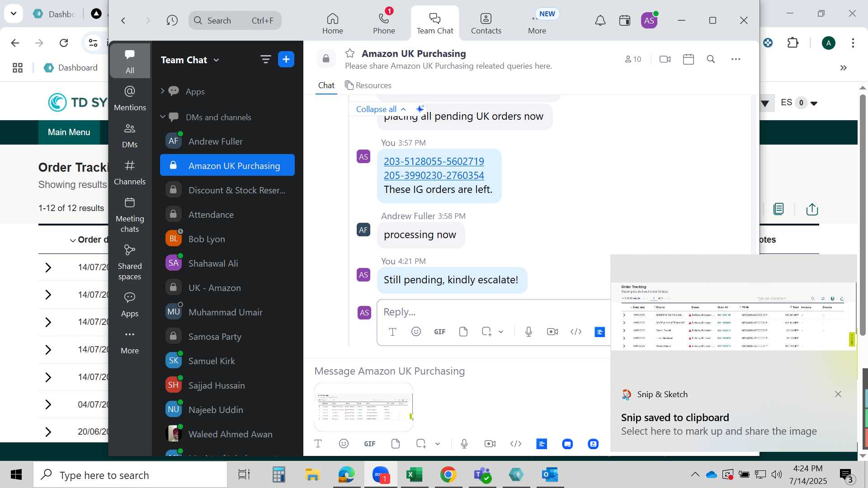Open the AS profile avatar menu

click(649, 20)
